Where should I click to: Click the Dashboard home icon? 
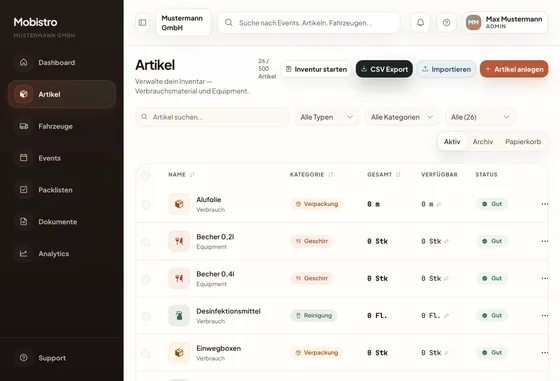(x=24, y=62)
